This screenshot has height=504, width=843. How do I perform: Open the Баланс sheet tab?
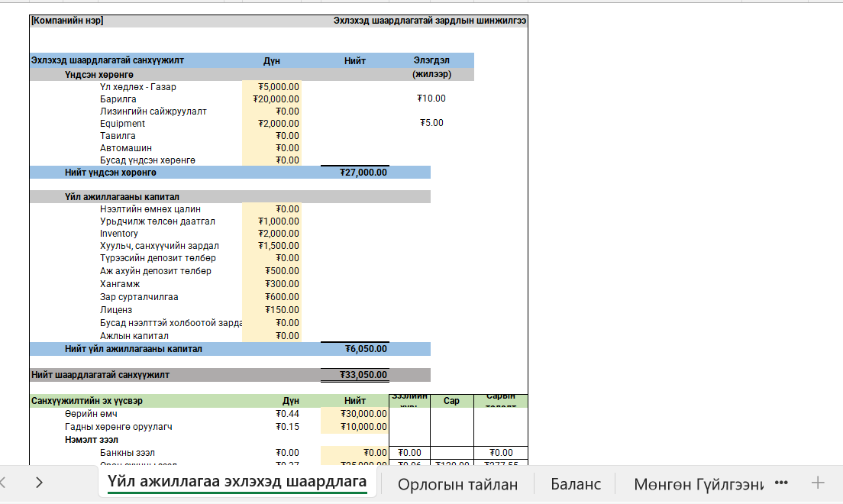[x=575, y=484]
